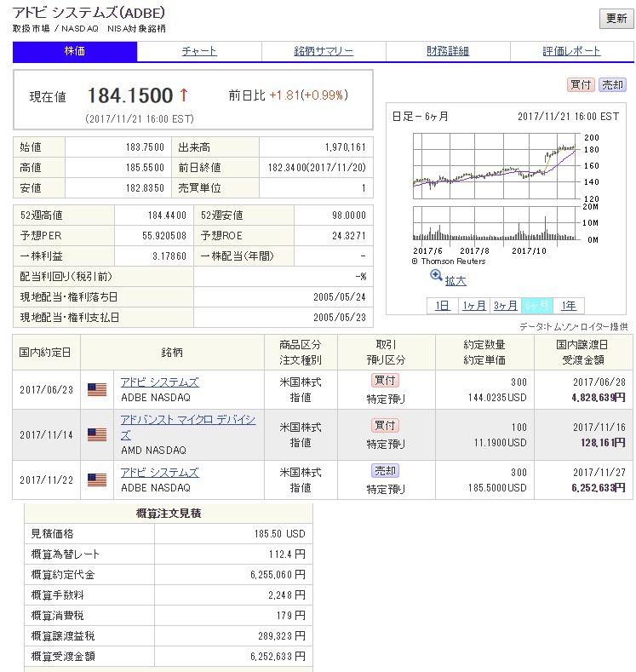
Task: Set chart period to 3ヶ月
Action: tap(505, 306)
